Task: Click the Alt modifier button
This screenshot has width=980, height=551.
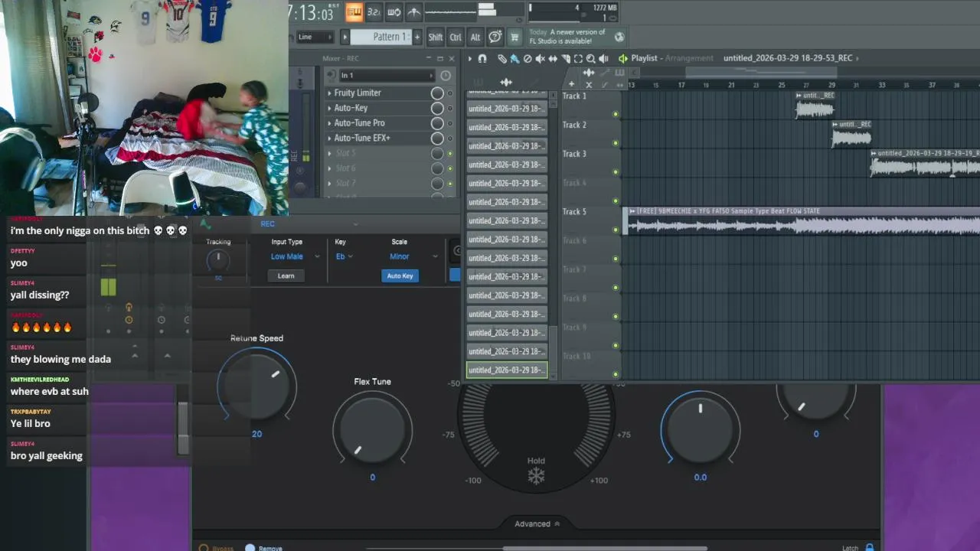Action: 475,37
